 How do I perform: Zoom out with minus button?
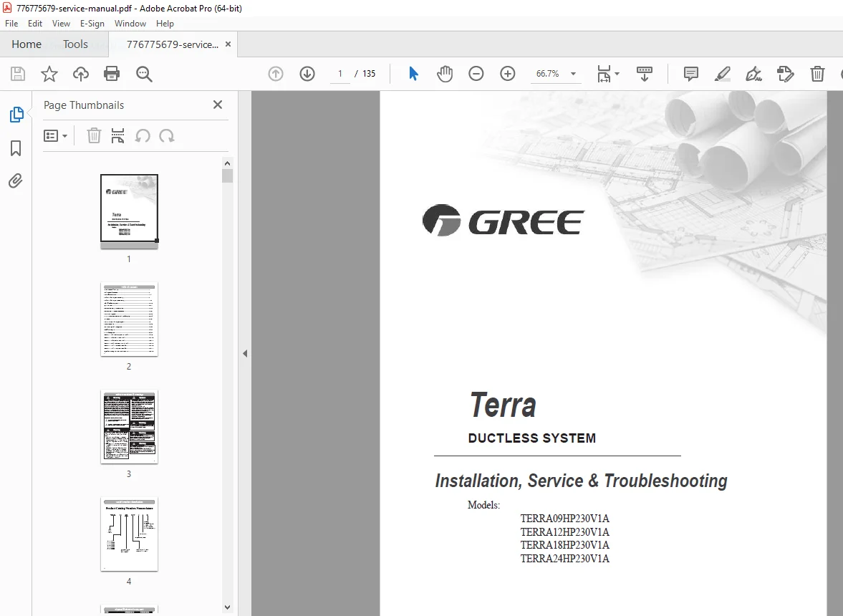[x=476, y=74]
